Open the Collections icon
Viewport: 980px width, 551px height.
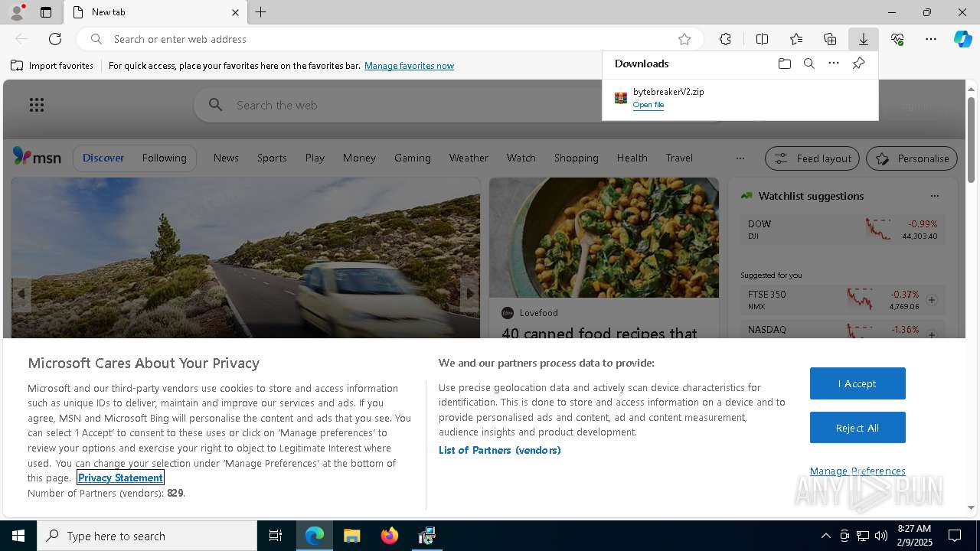(x=830, y=39)
